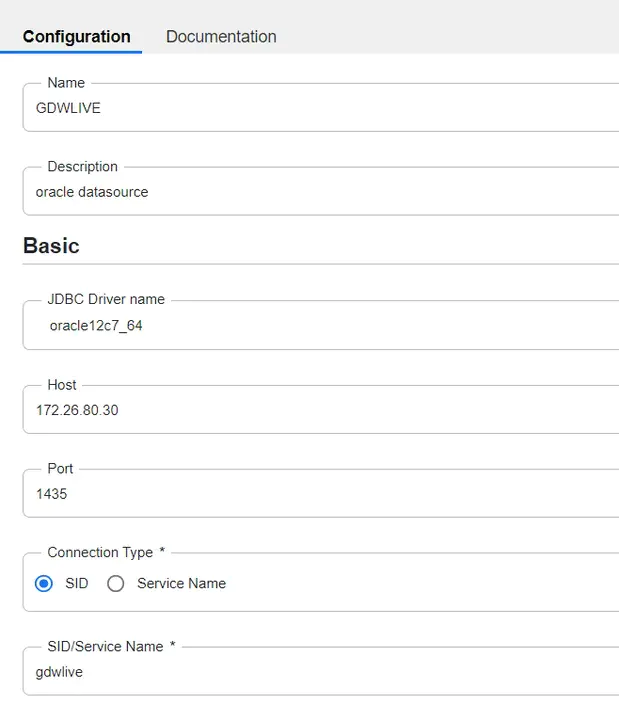The height and width of the screenshot is (720, 619).
Task: Select the Port field showing 1435
Action: coord(320,495)
